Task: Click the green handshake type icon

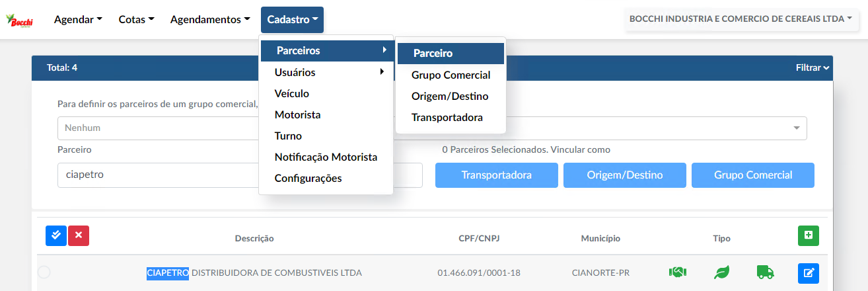Action: pyautogui.click(x=678, y=272)
